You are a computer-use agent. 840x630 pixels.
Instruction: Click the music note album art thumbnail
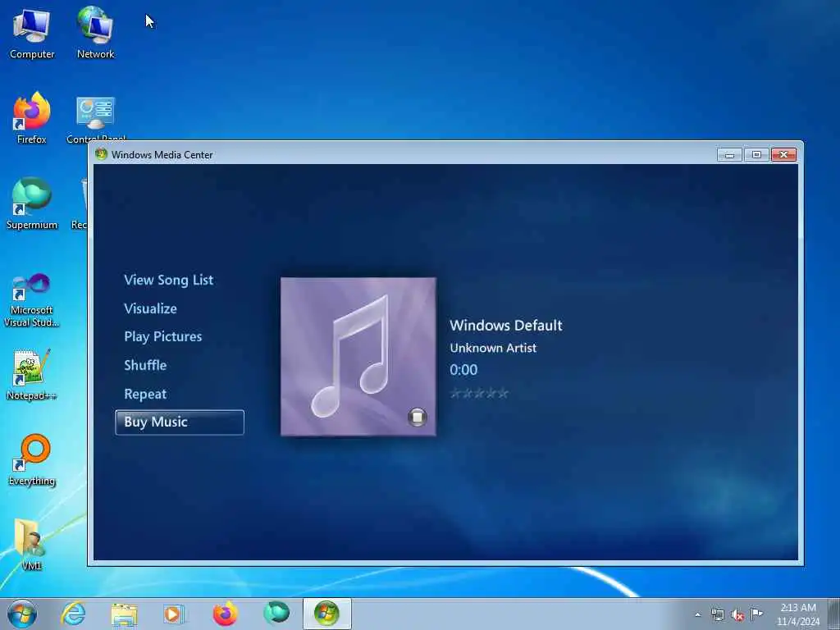(358, 357)
